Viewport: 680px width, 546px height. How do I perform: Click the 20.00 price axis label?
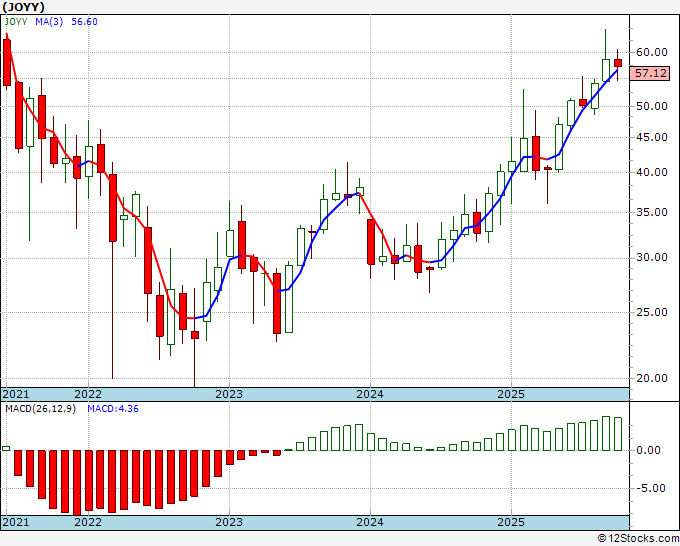coord(652,378)
